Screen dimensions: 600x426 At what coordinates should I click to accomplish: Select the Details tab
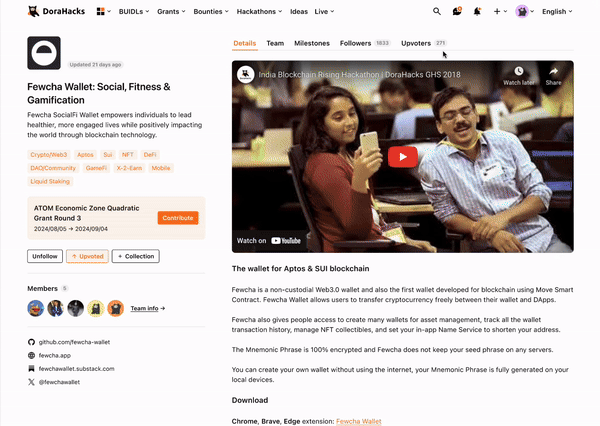coord(245,43)
